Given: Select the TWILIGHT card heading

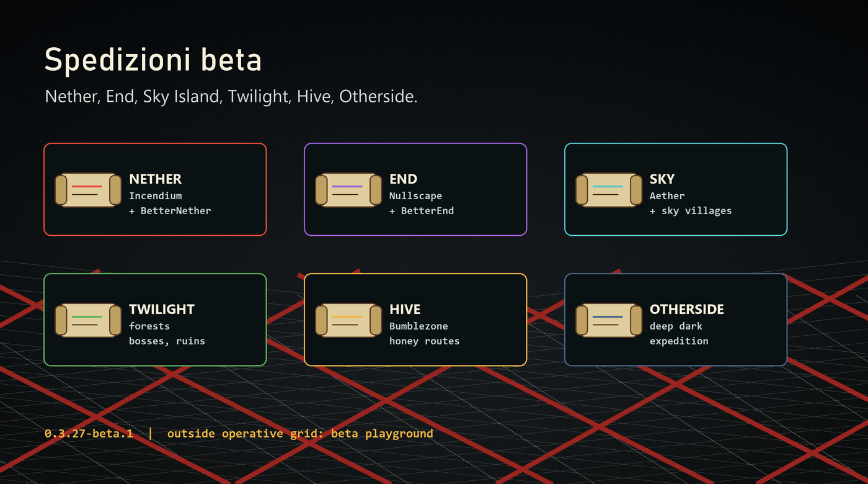Looking at the screenshot, I should click(162, 310).
